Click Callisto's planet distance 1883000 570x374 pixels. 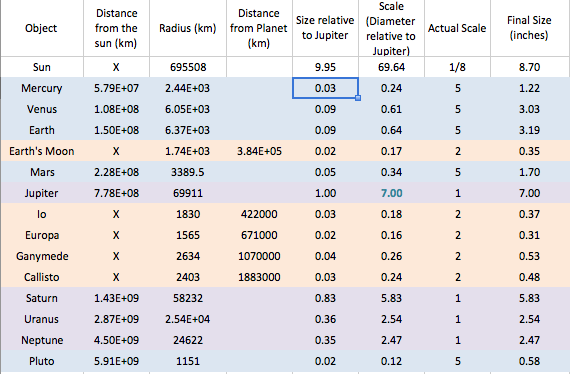(259, 277)
